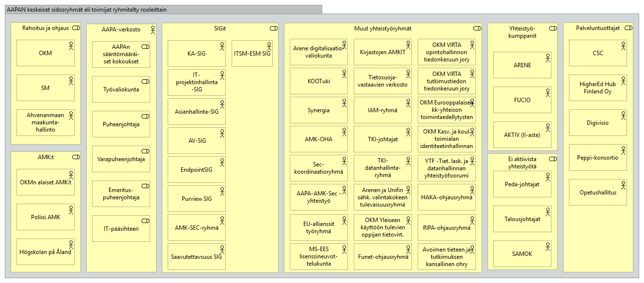This screenshot has width=644, height=283.
Task: Click the actor icon on the SAMOK box
Action: point(547,246)
